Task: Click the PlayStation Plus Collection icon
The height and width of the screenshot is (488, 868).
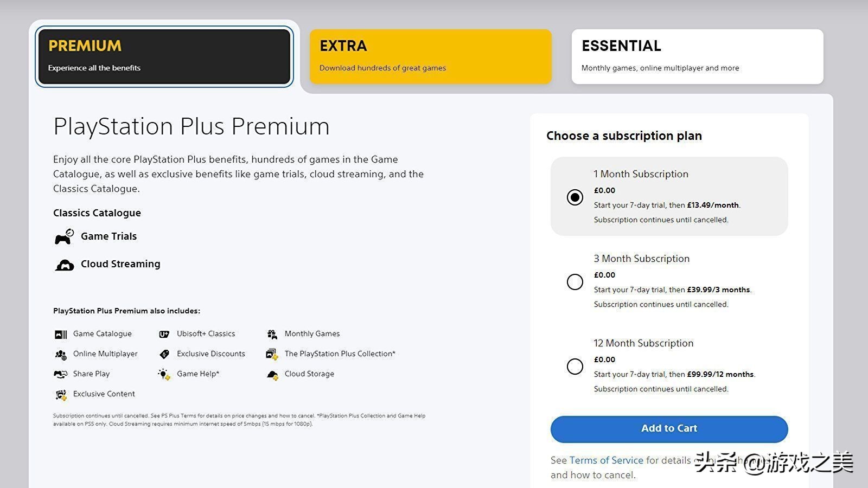Action: coord(272,355)
